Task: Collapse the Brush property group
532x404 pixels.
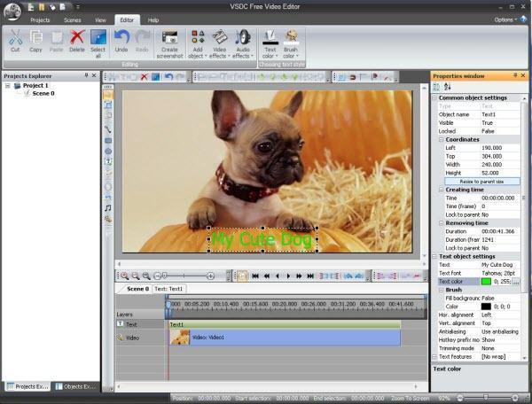Action: [441, 289]
